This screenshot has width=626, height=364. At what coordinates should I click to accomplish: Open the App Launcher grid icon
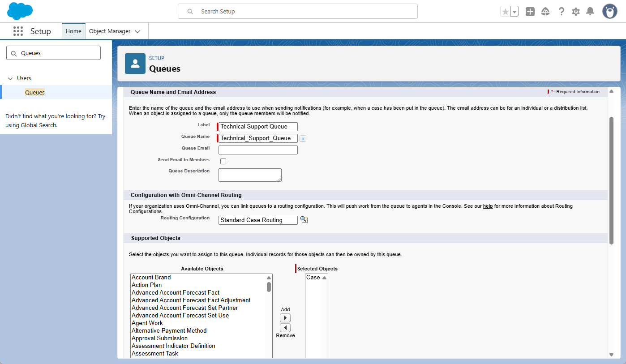click(18, 31)
